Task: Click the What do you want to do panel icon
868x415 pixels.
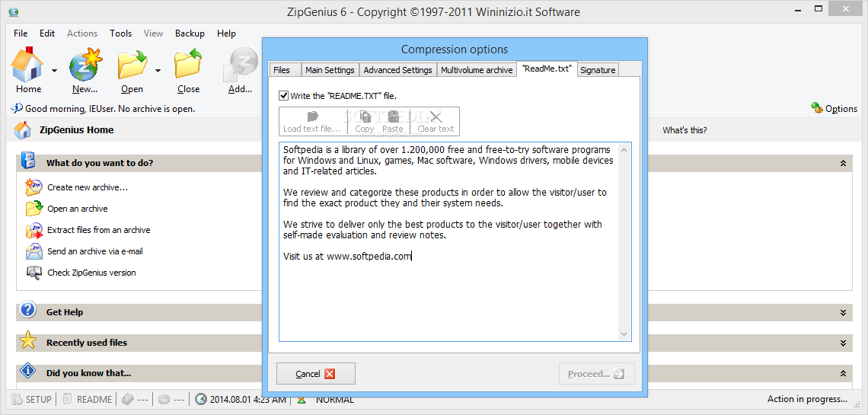Action: point(27,161)
